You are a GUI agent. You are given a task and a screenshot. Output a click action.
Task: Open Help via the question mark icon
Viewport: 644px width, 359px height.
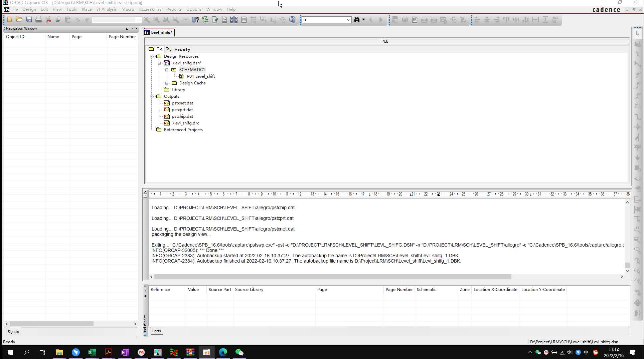pyautogui.click(x=292, y=20)
